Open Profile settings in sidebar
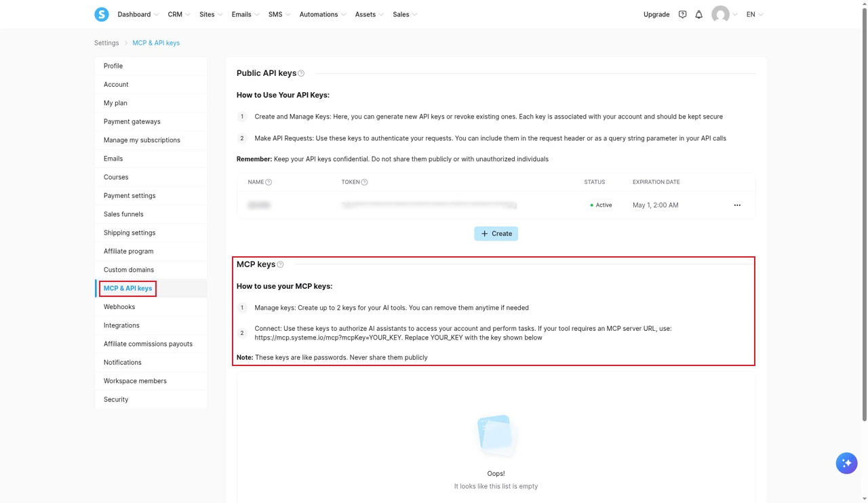868x503 pixels. [x=151, y=66]
